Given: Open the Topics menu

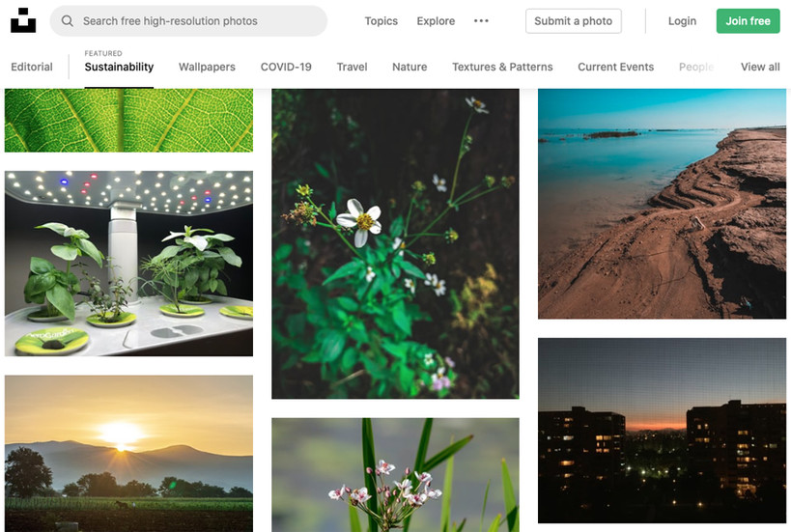Looking at the screenshot, I should point(381,21).
